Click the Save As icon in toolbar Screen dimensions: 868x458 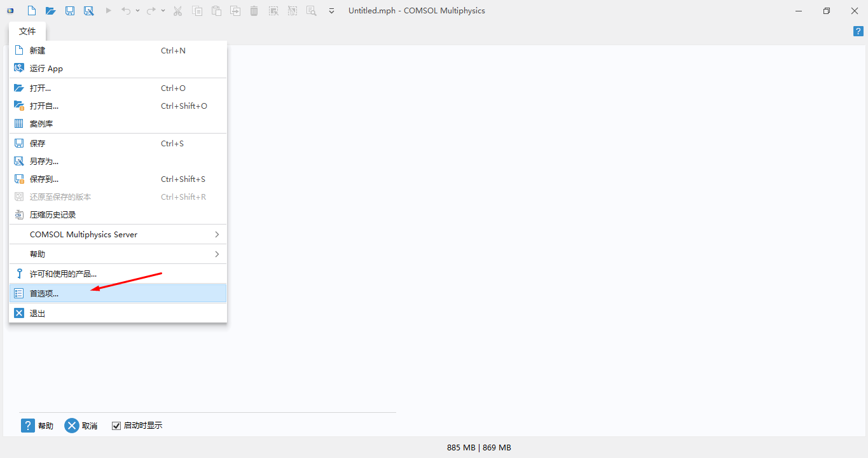(x=89, y=11)
